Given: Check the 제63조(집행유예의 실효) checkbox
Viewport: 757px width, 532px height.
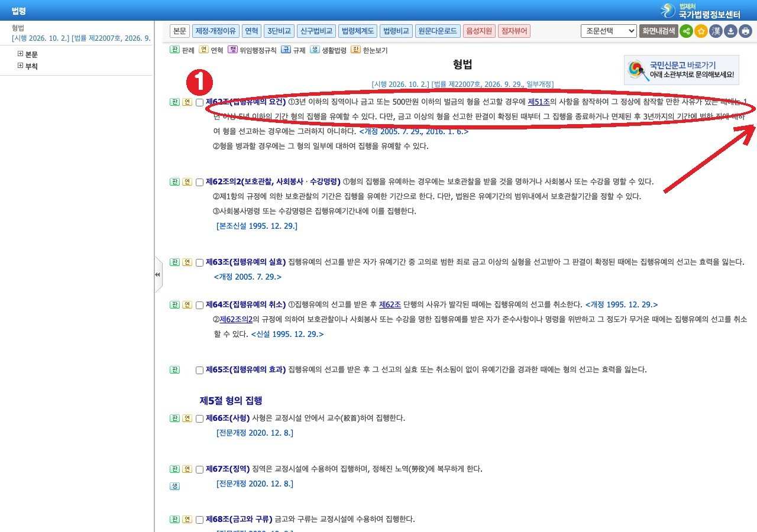Looking at the screenshot, I should click(199, 262).
